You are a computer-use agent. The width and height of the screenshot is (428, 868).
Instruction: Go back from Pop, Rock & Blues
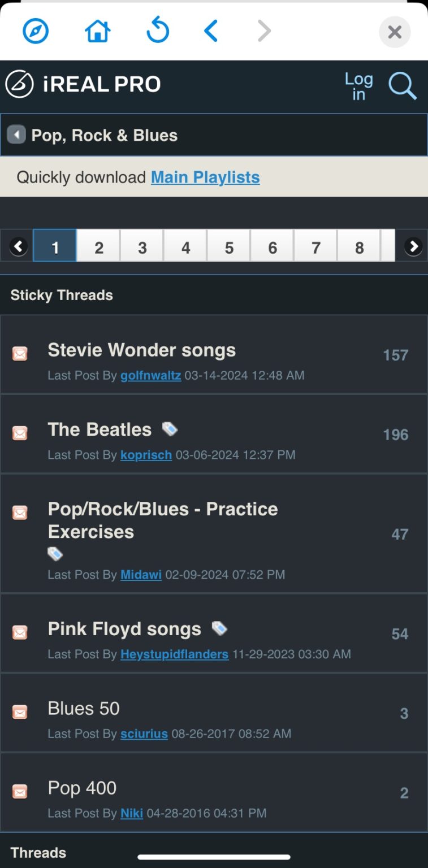point(16,135)
